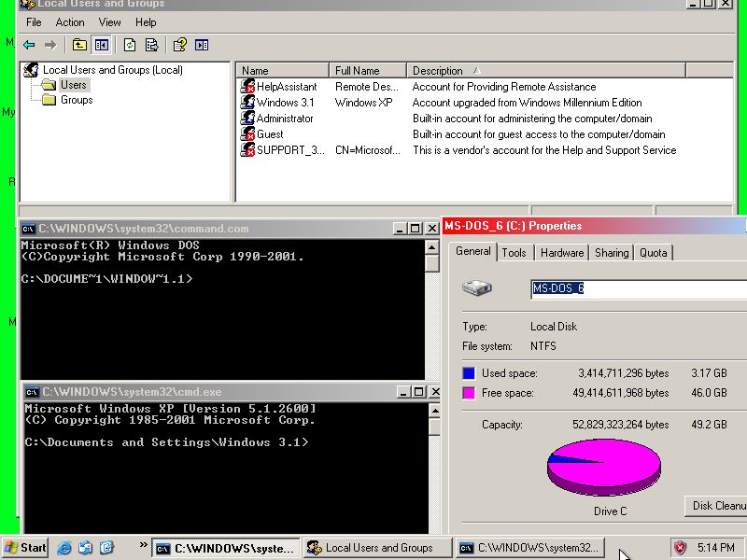
Task: Launch Internet Explorer from Quick Launch
Action: (63, 548)
